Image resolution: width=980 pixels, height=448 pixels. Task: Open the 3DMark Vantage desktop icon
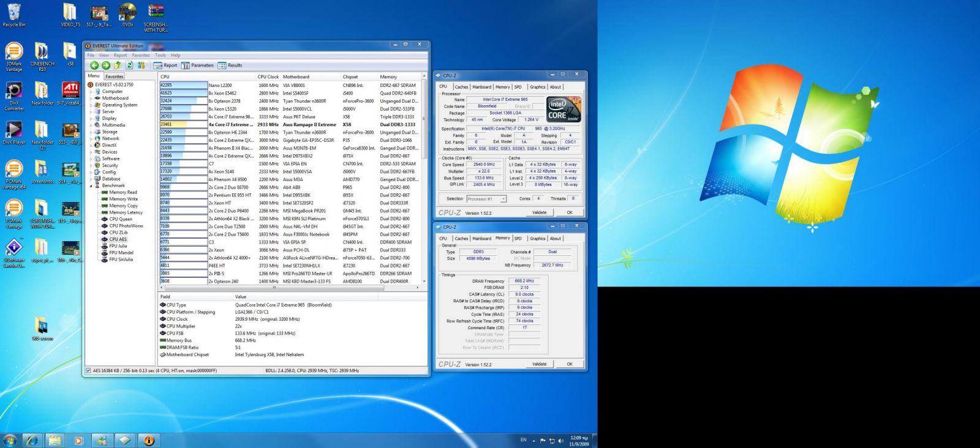[14, 58]
